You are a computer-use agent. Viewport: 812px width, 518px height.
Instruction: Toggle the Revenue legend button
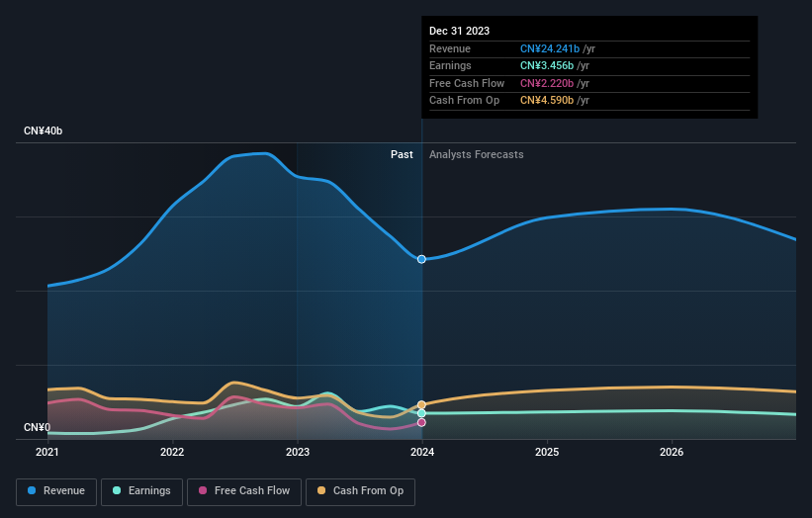click(x=56, y=491)
